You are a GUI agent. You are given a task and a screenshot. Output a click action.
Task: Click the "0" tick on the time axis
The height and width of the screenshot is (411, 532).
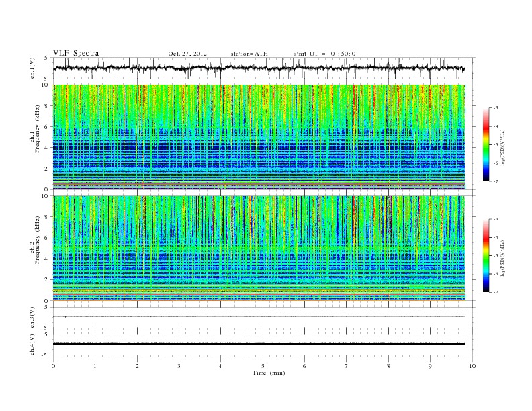pyautogui.click(x=53, y=366)
